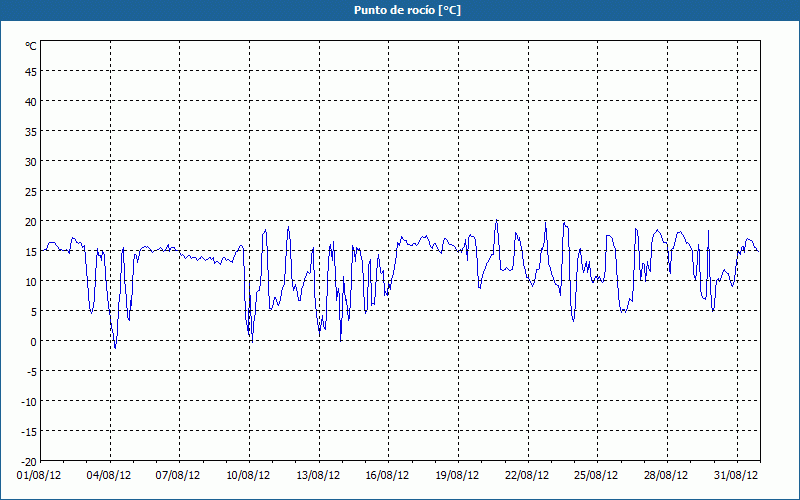
Task: Click the -15 y-axis label
Action: pyautogui.click(x=29, y=433)
